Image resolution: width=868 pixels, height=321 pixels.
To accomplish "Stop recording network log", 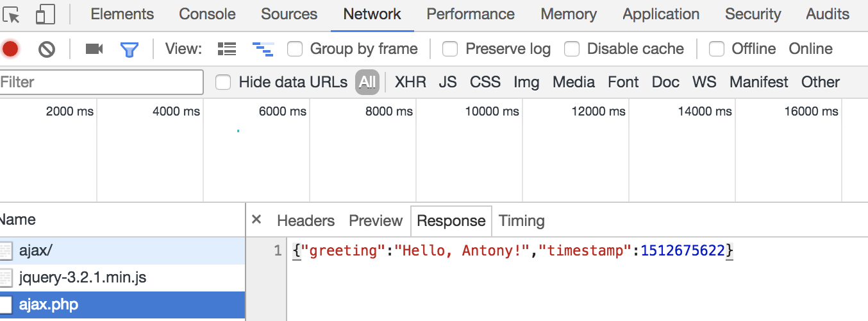I will (10, 49).
